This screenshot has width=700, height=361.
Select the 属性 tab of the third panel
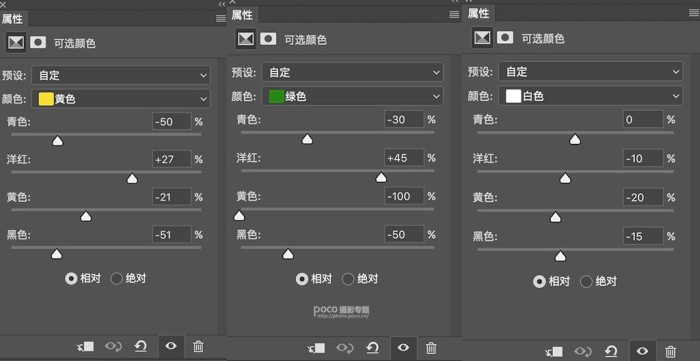pos(478,14)
